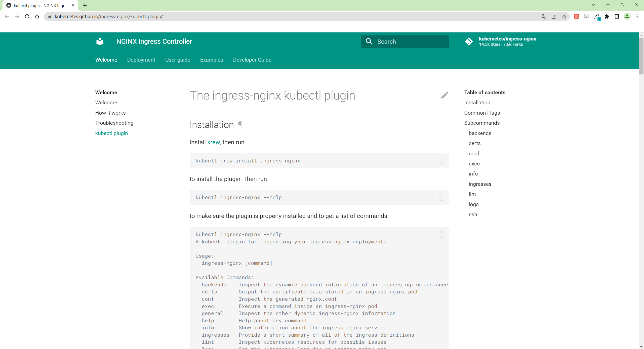
Task: Open the user profile avatar
Action: click(x=627, y=17)
